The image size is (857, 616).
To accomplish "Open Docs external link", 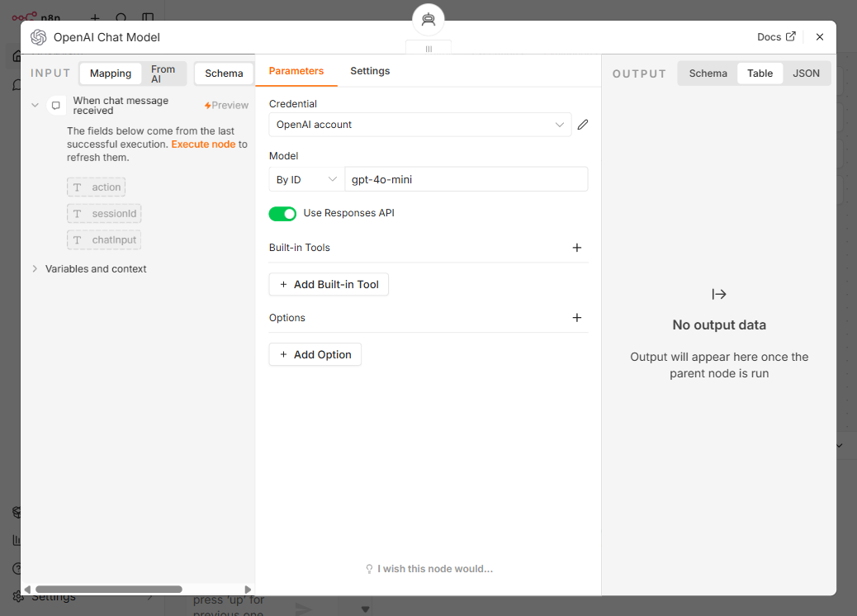I will tap(776, 36).
